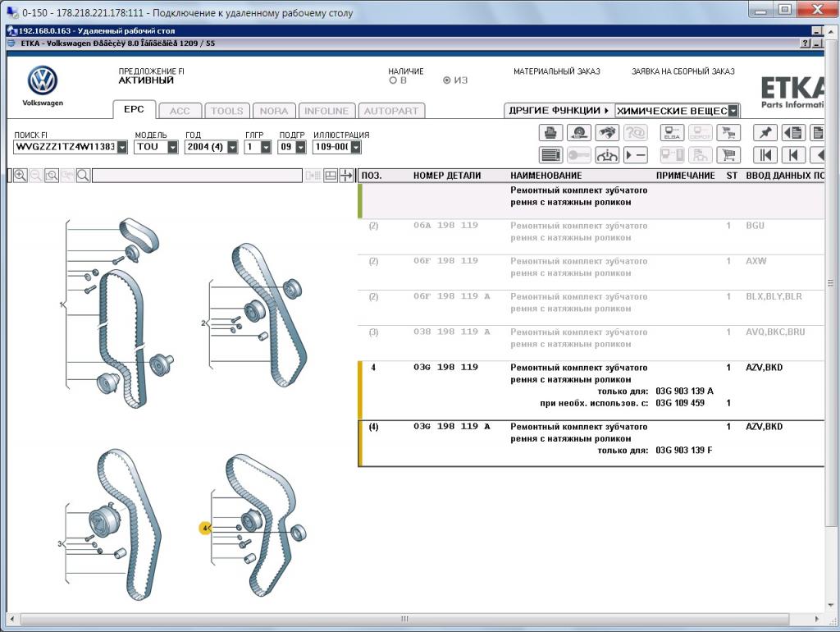Switch to the AUTOPART tab

pos(391,111)
